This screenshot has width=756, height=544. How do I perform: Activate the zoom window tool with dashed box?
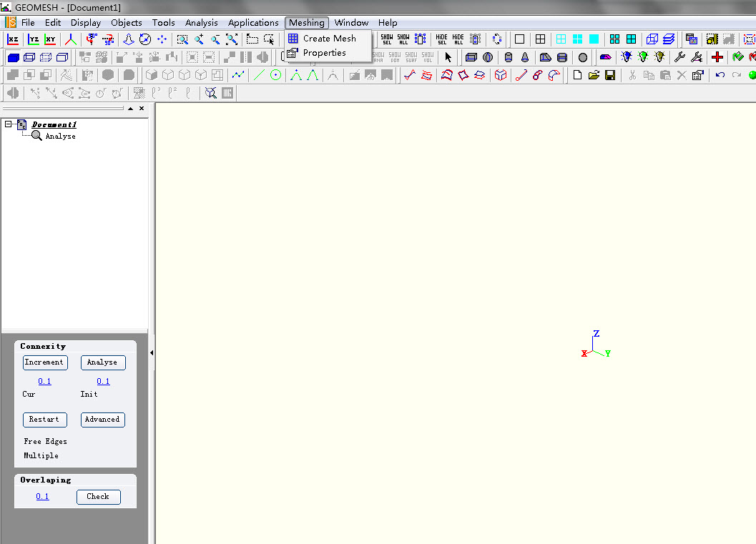pyautogui.click(x=182, y=39)
